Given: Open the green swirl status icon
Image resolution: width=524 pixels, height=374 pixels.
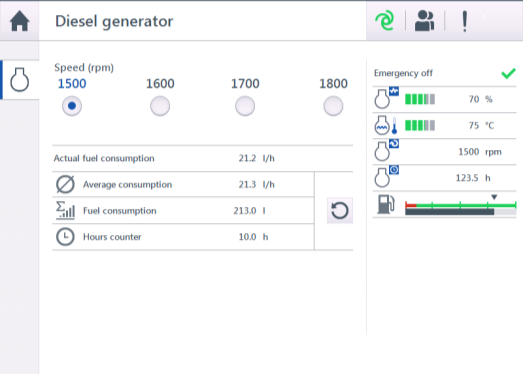Looking at the screenshot, I should point(385,20).
